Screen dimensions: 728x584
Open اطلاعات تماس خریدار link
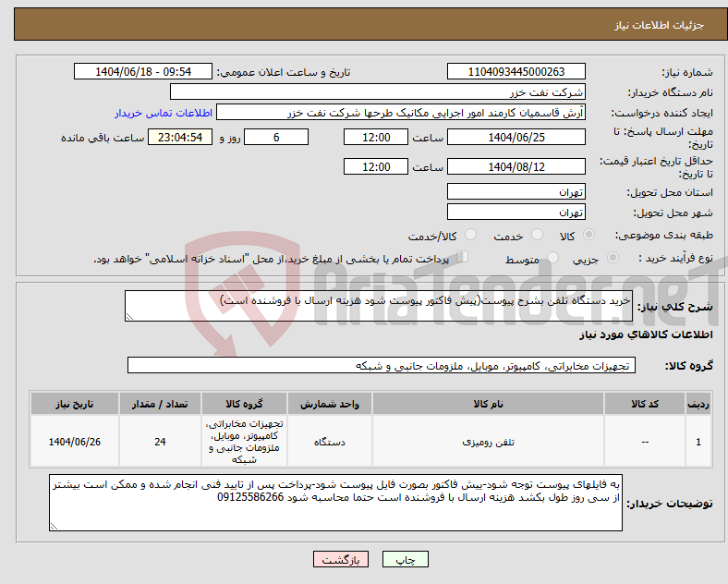pos(164,113)
